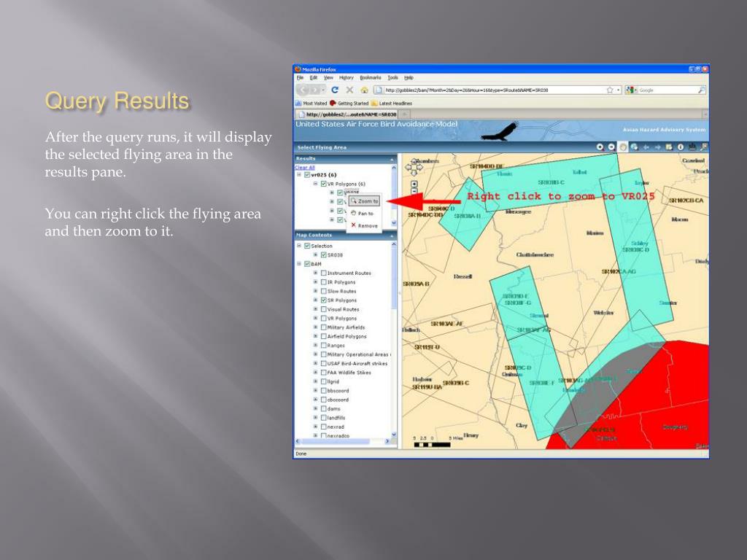
Task: Go to next map extent arrow
Action: click(657, 147)
